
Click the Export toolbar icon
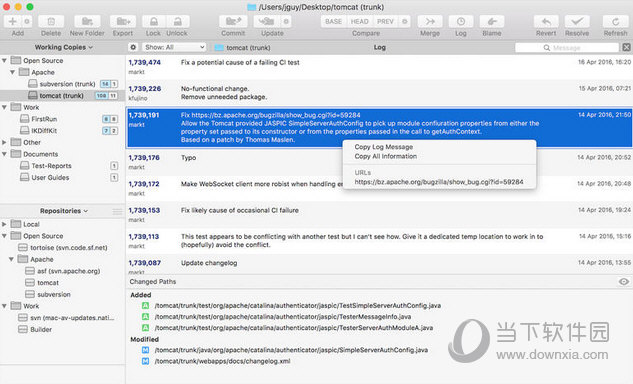pos(123,21)
